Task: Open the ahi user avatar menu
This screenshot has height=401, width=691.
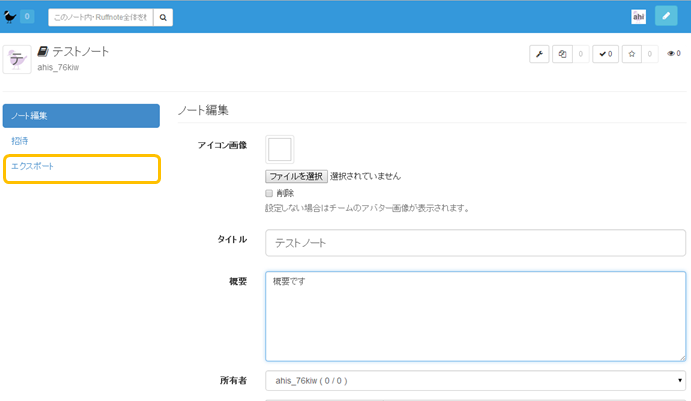Action: click(638, 17)
